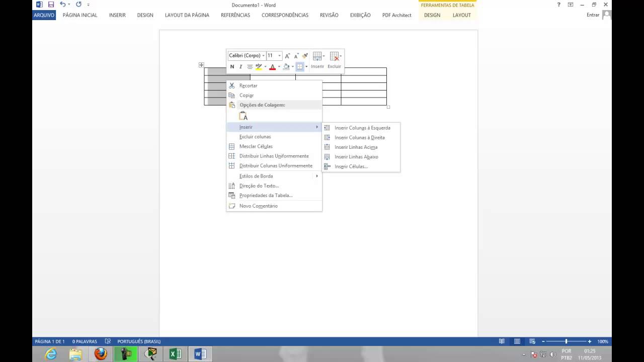This screenshot has height=362, width=644.
Task: Open the highlight color dropdown arrow
Action: coord(265,66)
